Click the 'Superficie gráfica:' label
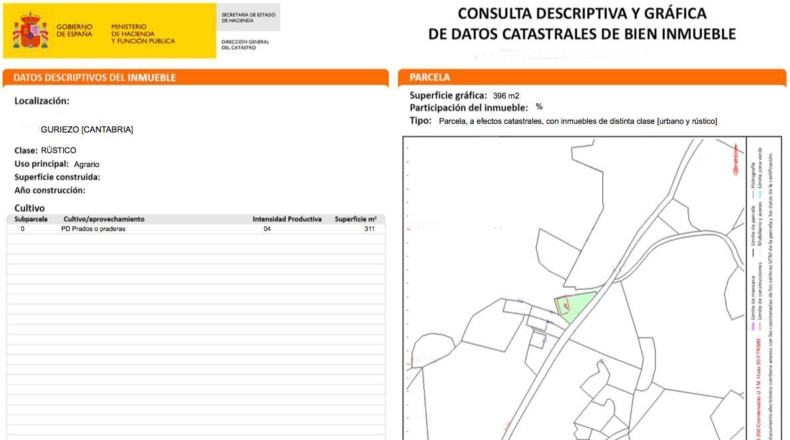790x440 pixels. pos(448,95)
